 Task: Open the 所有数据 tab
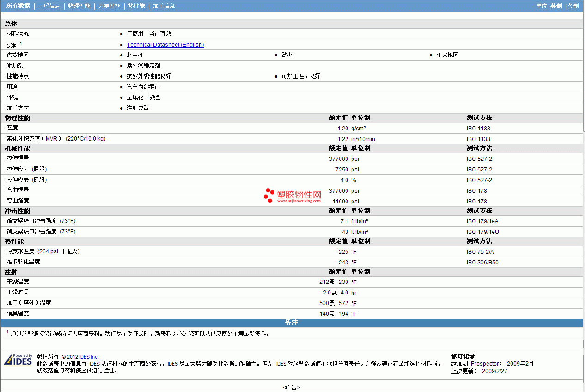[x=18, y=6]
